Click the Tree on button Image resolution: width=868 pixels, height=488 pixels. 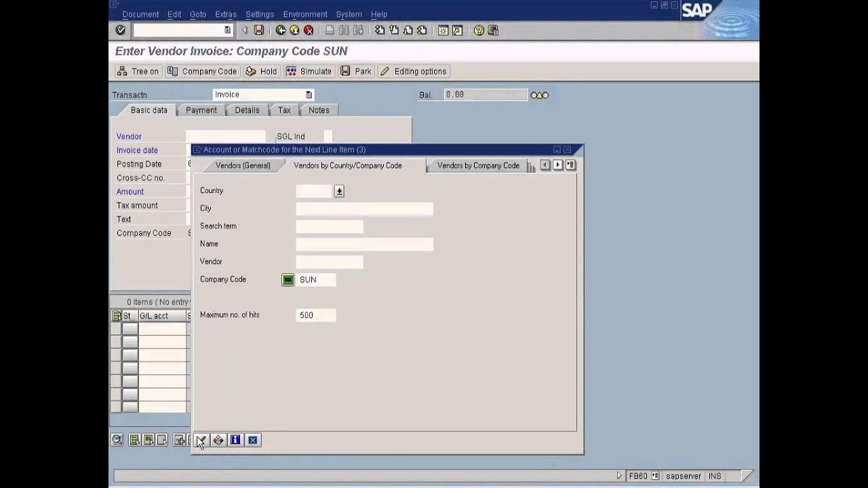pos(138,71)
